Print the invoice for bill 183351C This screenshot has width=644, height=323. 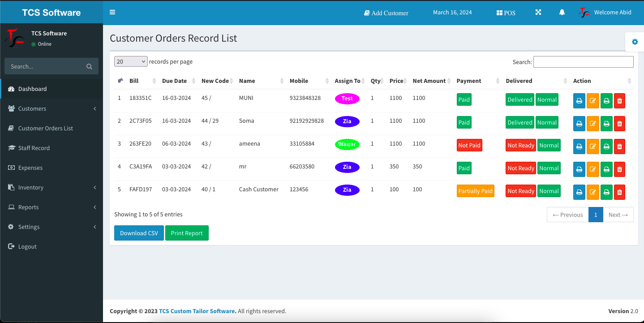[x=579, y=101]
